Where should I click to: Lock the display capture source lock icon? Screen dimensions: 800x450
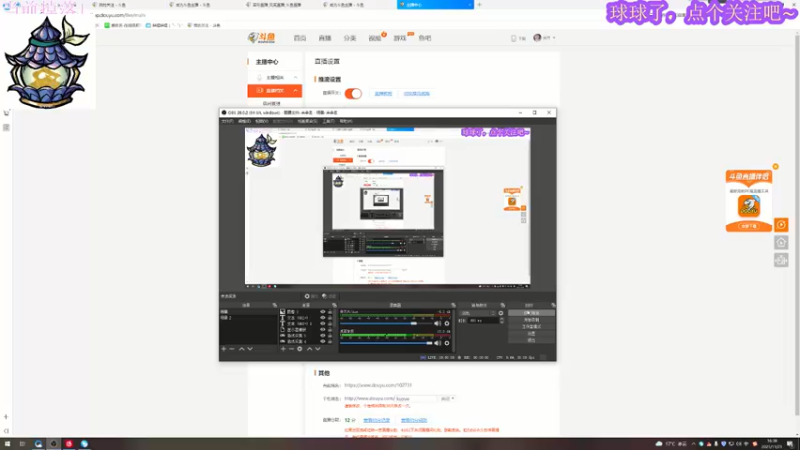click(x=330, y=330)
